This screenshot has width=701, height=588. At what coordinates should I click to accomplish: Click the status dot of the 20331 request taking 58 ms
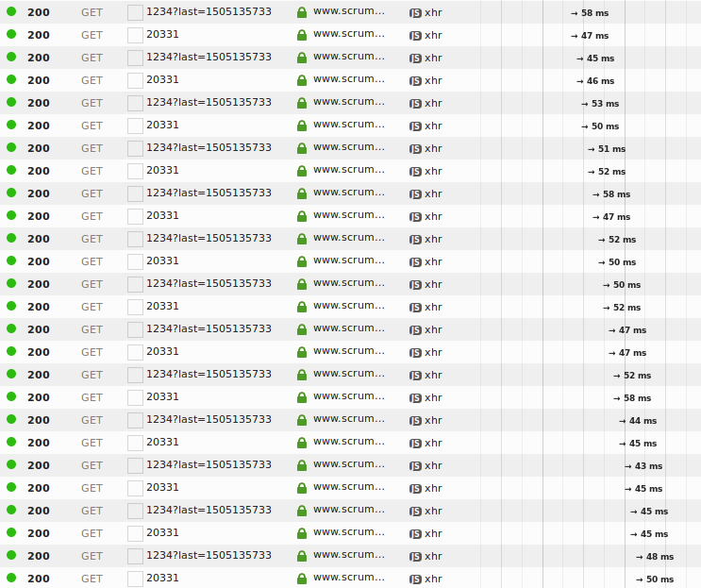click(11, 396)
